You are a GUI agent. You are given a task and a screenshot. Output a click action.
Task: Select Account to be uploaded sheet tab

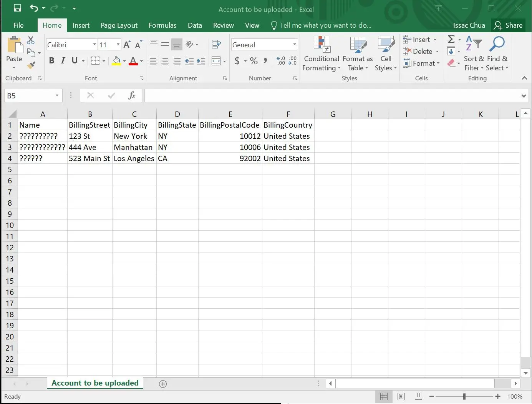95,383
